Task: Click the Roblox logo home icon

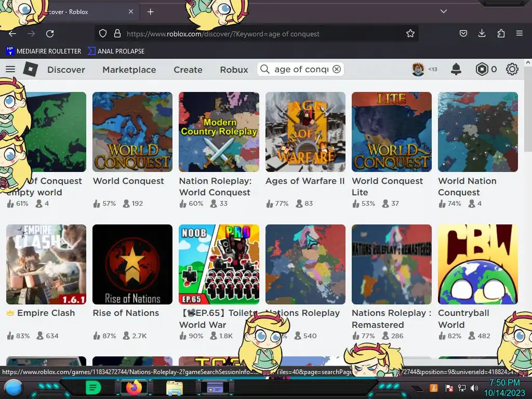Action: [x=31, y=69]
